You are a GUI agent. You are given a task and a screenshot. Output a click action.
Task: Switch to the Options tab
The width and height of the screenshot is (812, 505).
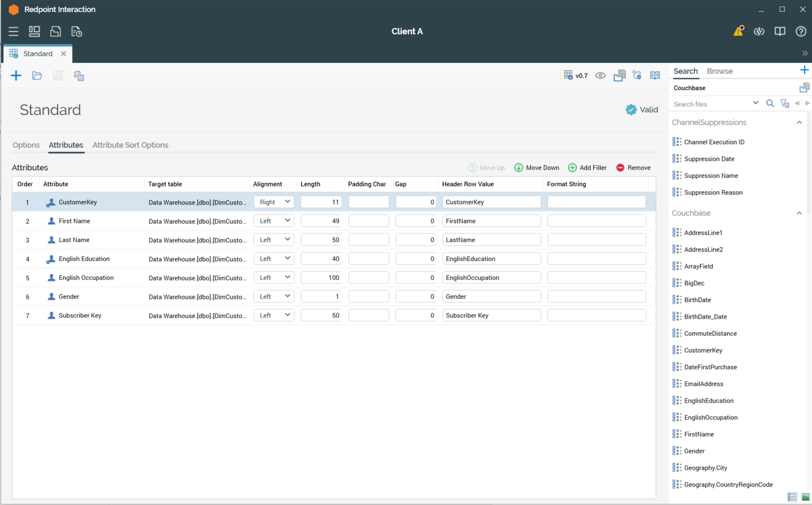click(x=26, y=145)
